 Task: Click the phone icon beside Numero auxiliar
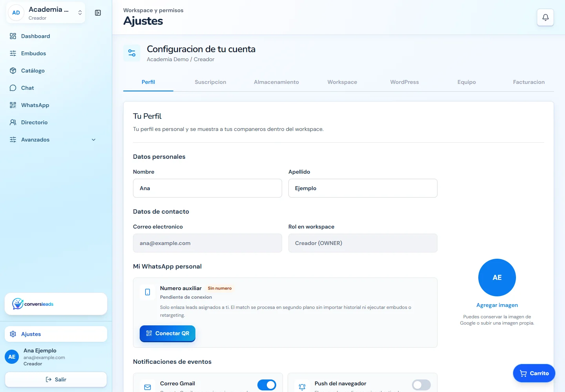[x=148, y=292]
